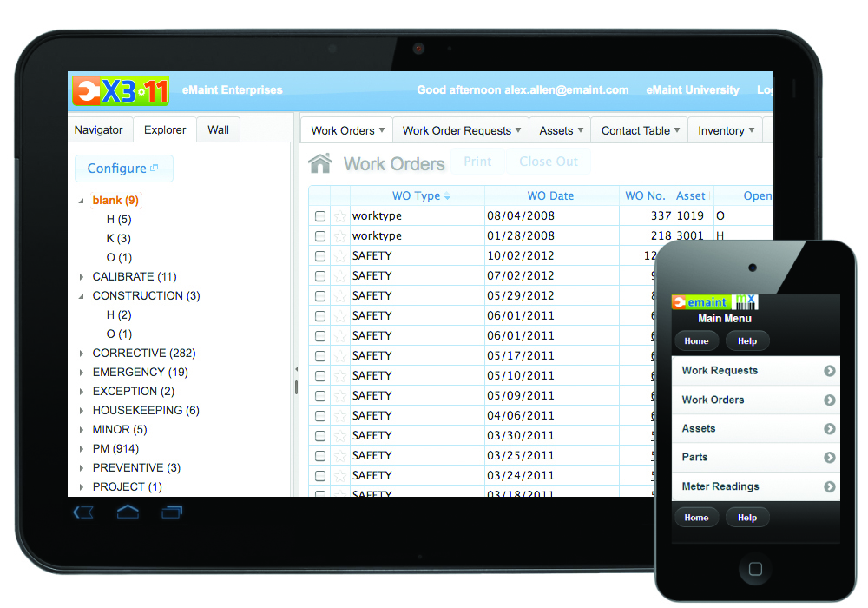Sort by the WO Date column header
Image resolution: width=868 pixels, height=608 pixels.
point(551,196)
